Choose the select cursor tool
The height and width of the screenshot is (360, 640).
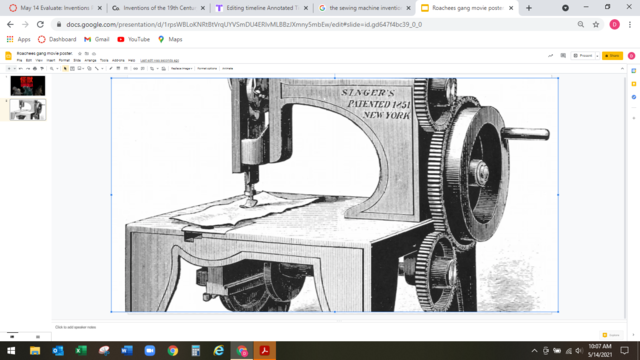click(x=65, y=69)
